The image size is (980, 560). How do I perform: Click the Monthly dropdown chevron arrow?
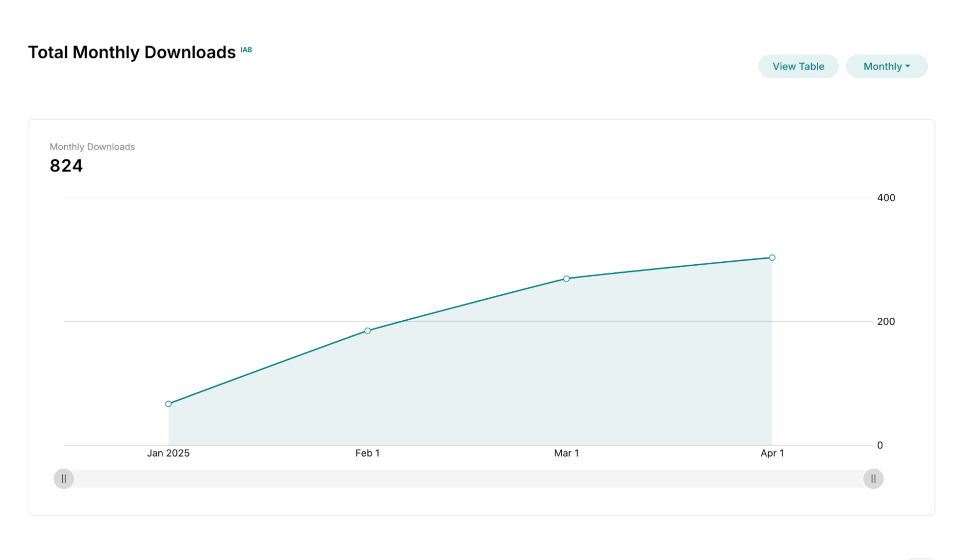pos(908,66)
